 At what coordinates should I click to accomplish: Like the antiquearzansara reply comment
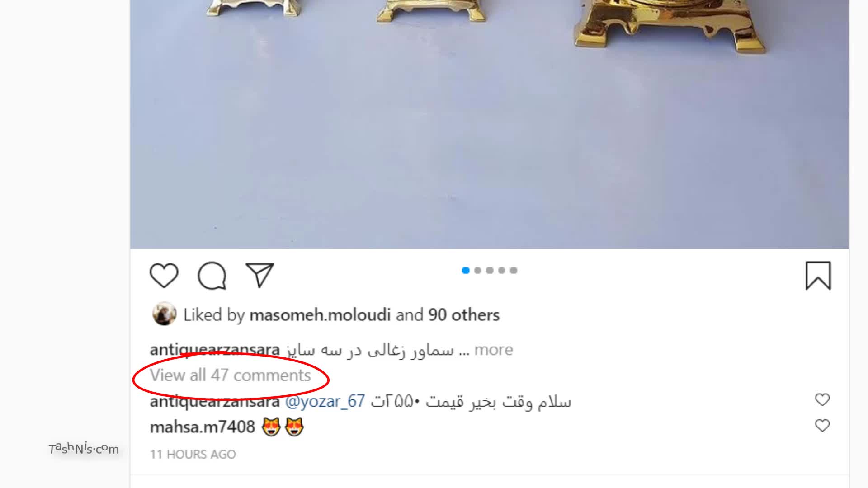[x=822, y=399]
